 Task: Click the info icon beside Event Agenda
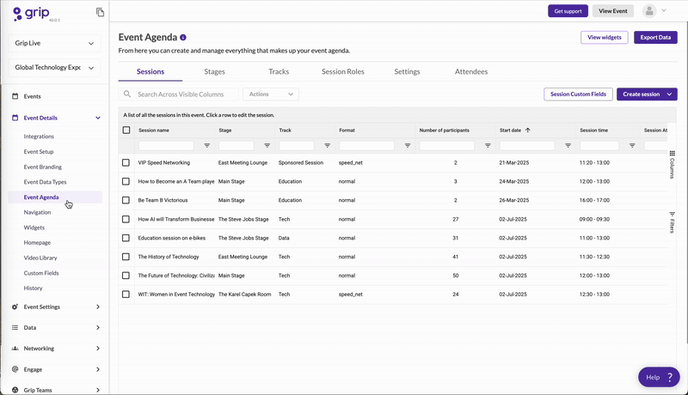183,37
